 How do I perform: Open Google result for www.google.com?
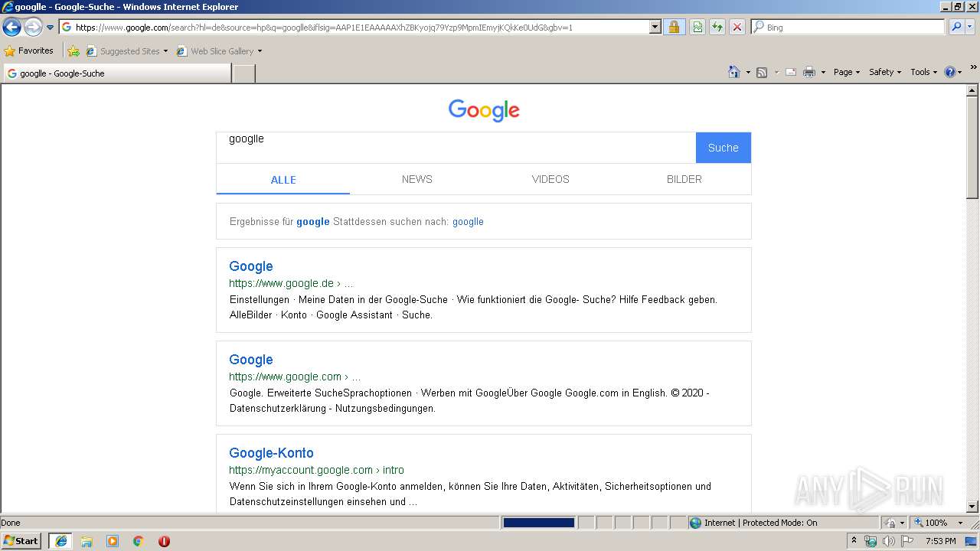point(251,360)
